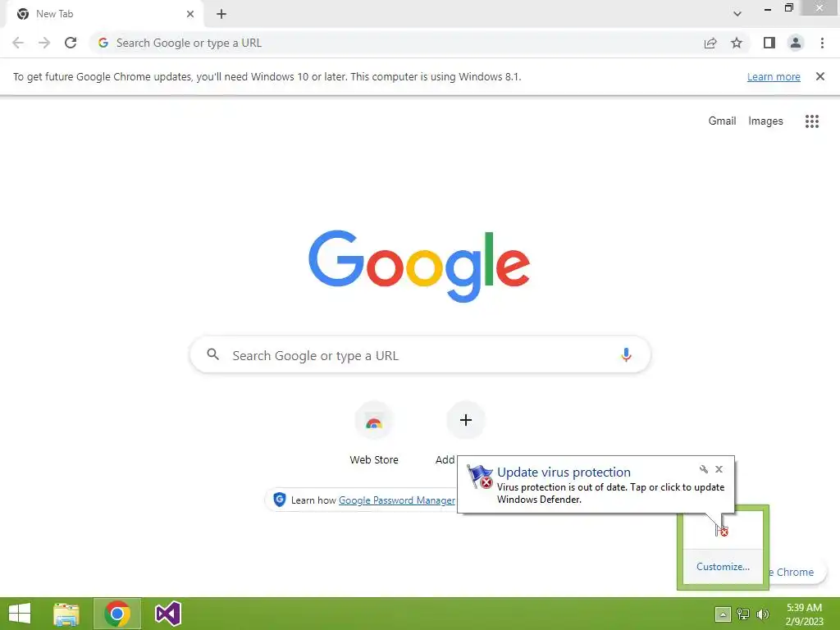Screen dimensions: 840x630
Task: Click the Google Password Manager link
Action: click(x=397, y=500)
